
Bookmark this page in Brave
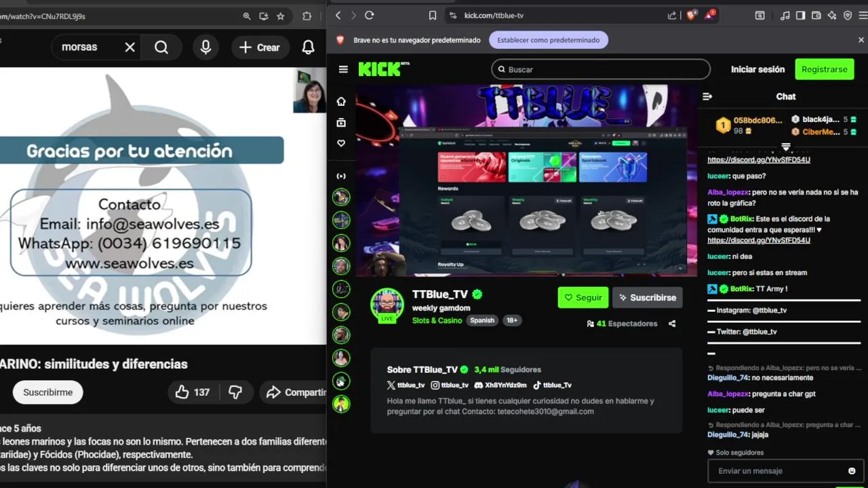(433, 15)
